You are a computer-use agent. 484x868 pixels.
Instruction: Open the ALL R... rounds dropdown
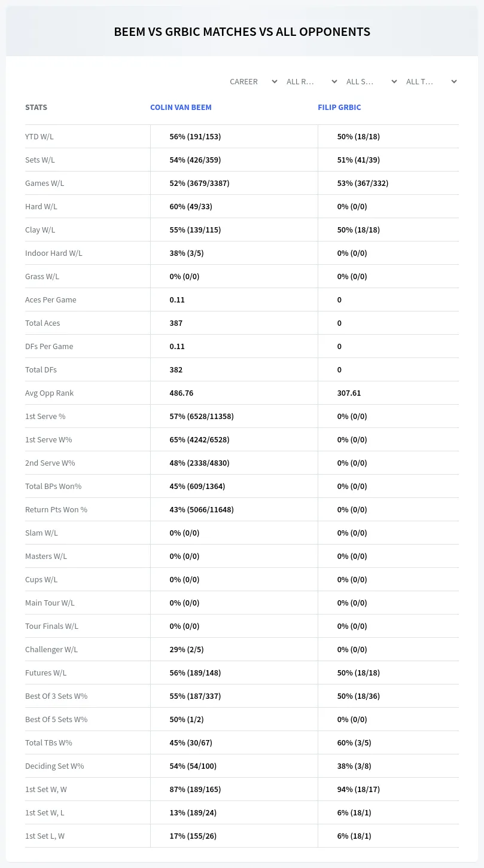click(x=312, y=82)
